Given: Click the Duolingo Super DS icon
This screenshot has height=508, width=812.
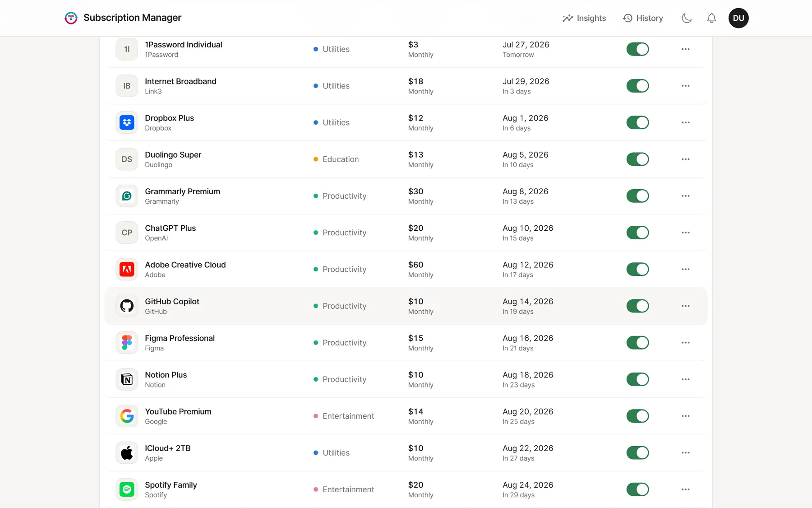Looking at the screenshot, I should tap(127, 159).
